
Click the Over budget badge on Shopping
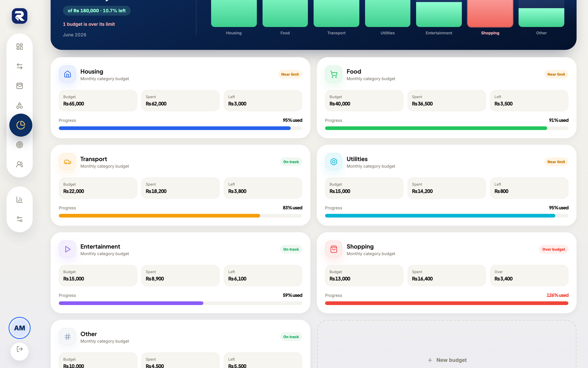(553, 249)
